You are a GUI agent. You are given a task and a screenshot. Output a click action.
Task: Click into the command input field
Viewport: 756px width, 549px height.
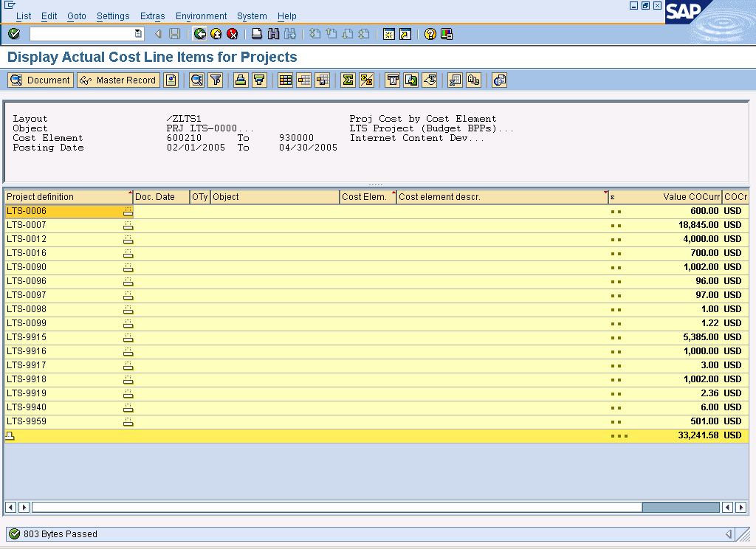click(82, 34)
